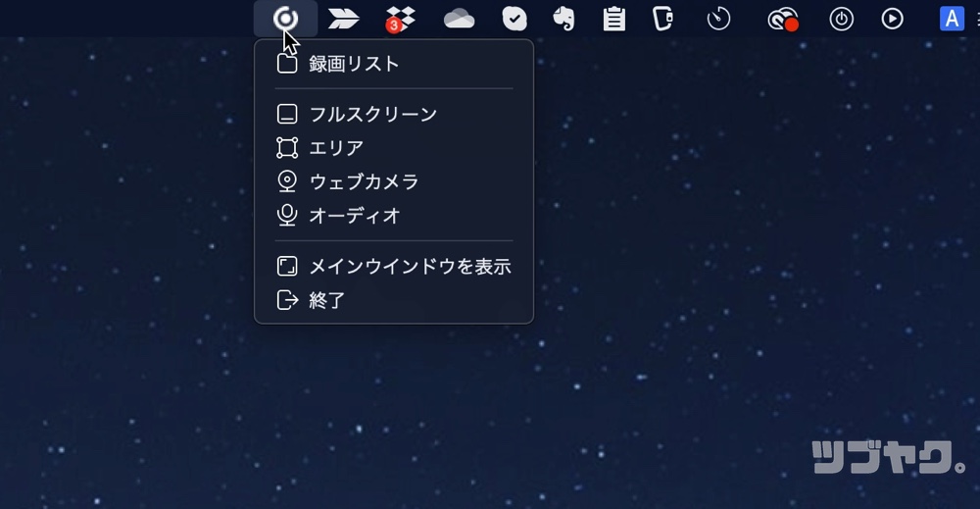This screenshot has height=509, width=980.
Task: Click folder icon beside 録画リスト
Action: pos(287,63)
